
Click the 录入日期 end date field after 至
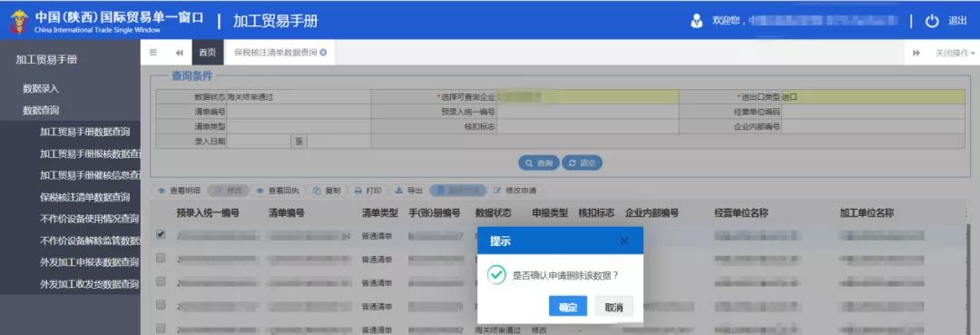(x=338, y=142)
